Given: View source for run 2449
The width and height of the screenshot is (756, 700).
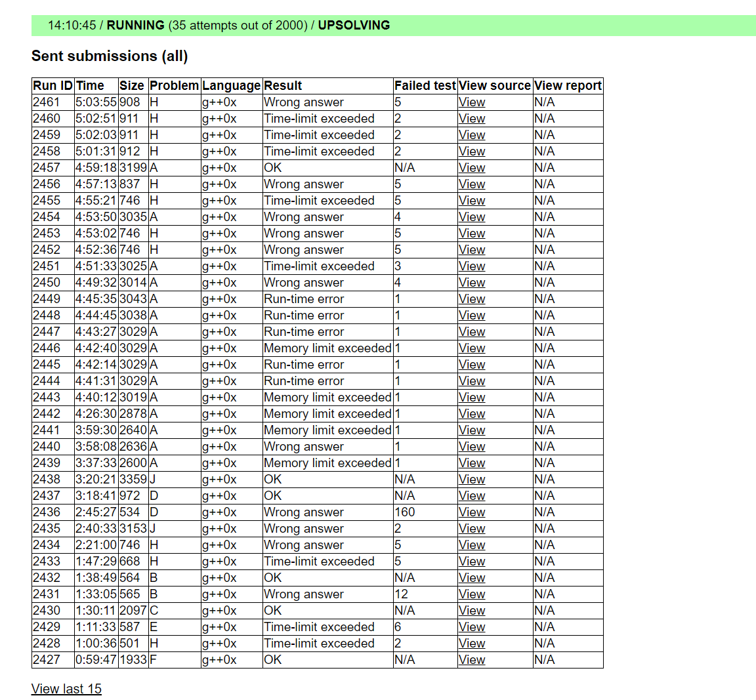Looking at the screenshot, I should (x=472, y=299).
